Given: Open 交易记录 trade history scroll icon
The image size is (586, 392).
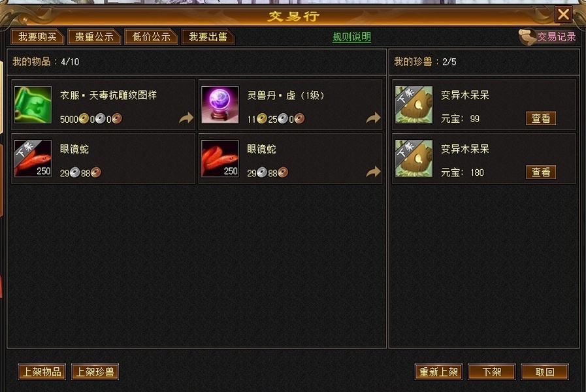Looking at the screenshot, I should pyautogui.click(x=527, y=37).
